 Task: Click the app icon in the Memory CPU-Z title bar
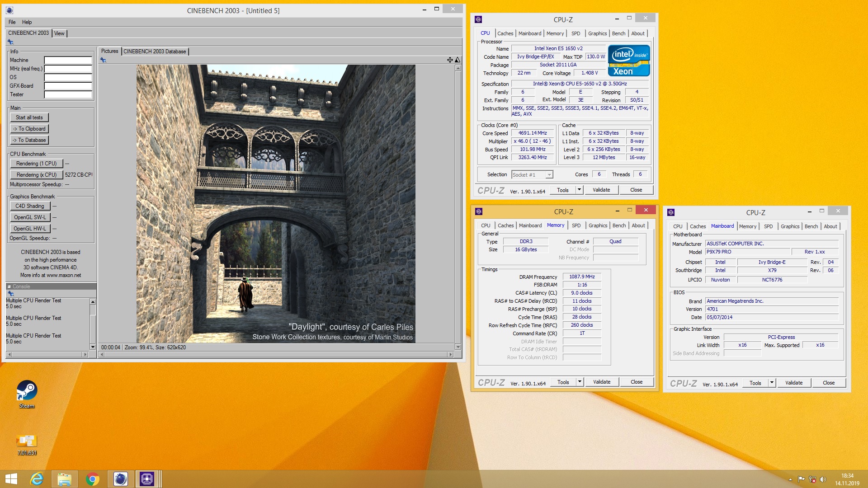(479, 211)
